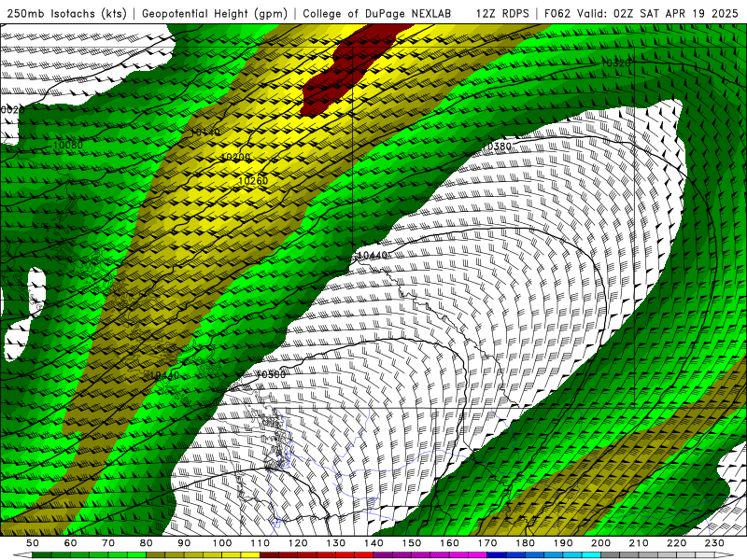The width and height of the screenshot is (747, 560).
Task: Click the 70 kt color scale label
Action: 108,543
